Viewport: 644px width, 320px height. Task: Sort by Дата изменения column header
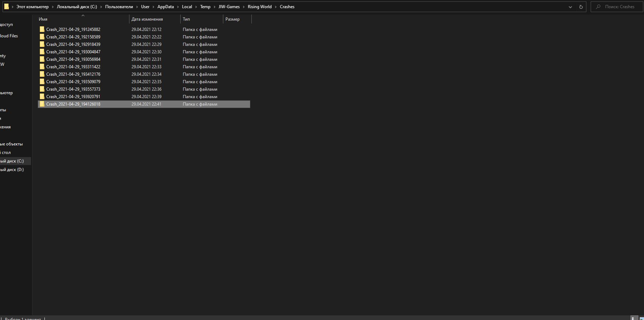[147, 19]
